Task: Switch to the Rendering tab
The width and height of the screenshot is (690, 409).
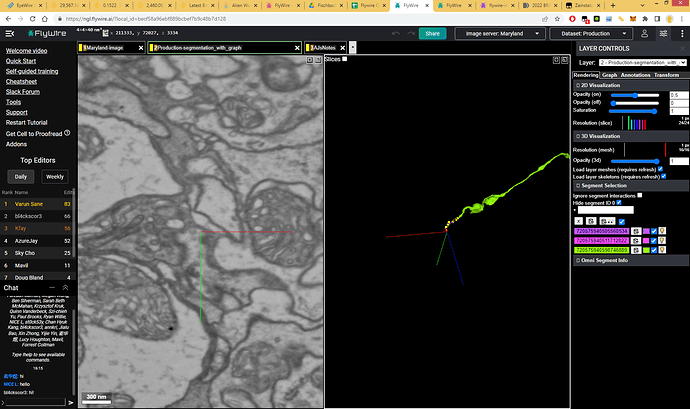Action: point(586,75)
